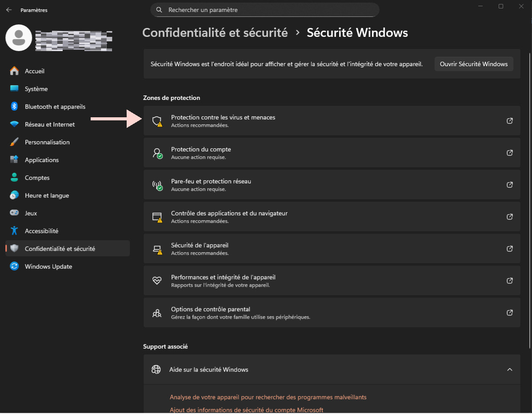The width and height of the screenshot is (532, 414).
Task: Open Analyse de votre appareil help link
Action: (268, 397)
